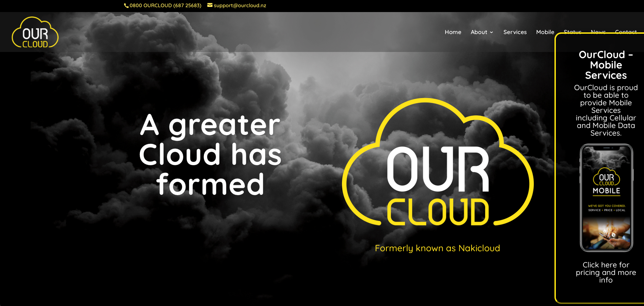
Task: Open the About menu item
Action: click(x=479, y=32)
